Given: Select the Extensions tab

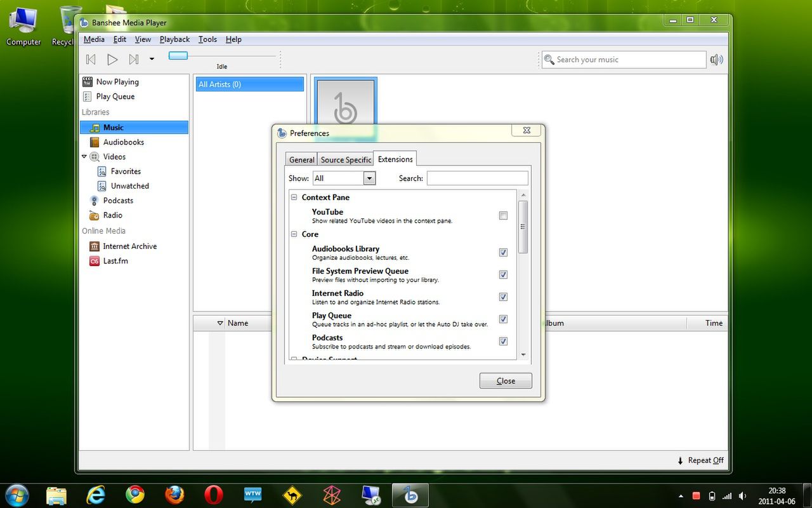Looking at the screenshot, I should pyautogui.click(x=395, y=159).
